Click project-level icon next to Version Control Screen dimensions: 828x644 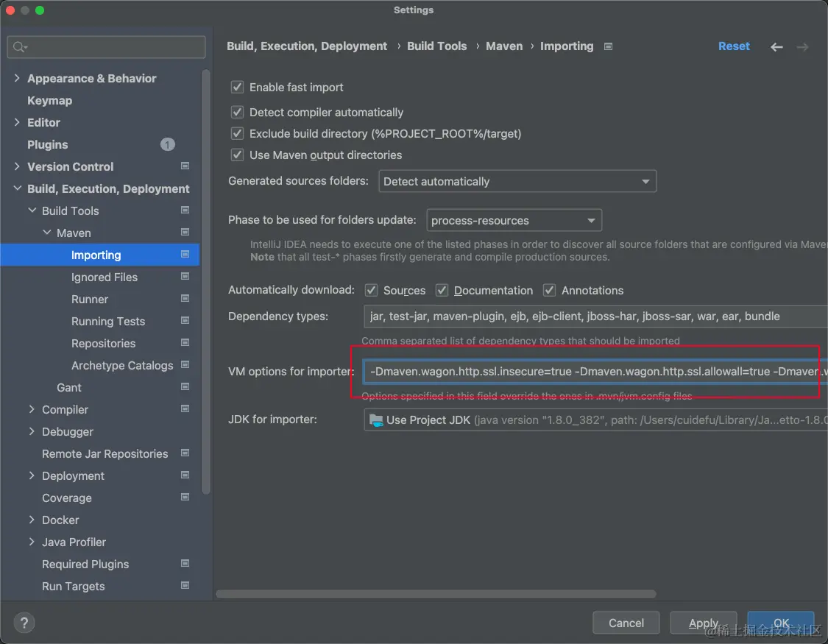[x=185, y=166]
